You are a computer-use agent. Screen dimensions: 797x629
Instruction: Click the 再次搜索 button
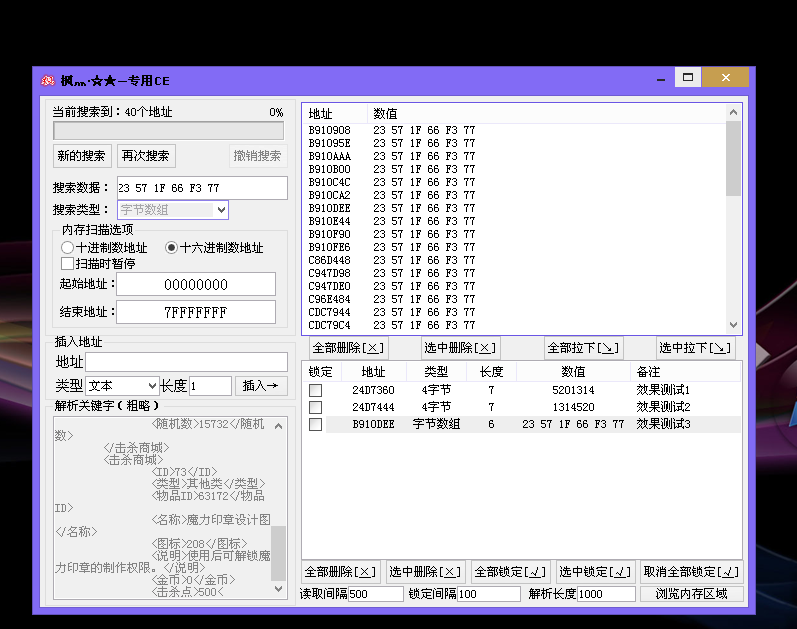(x=146, y=156)
